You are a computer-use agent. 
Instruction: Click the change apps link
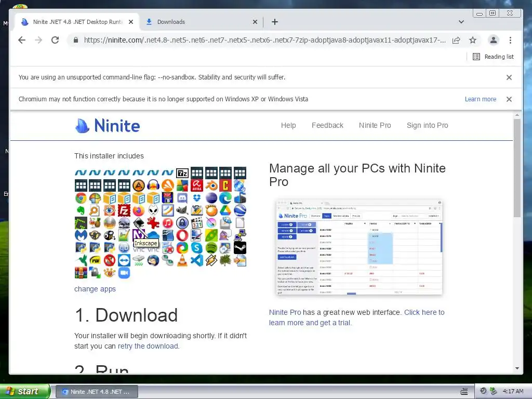(x=95, y=289)
